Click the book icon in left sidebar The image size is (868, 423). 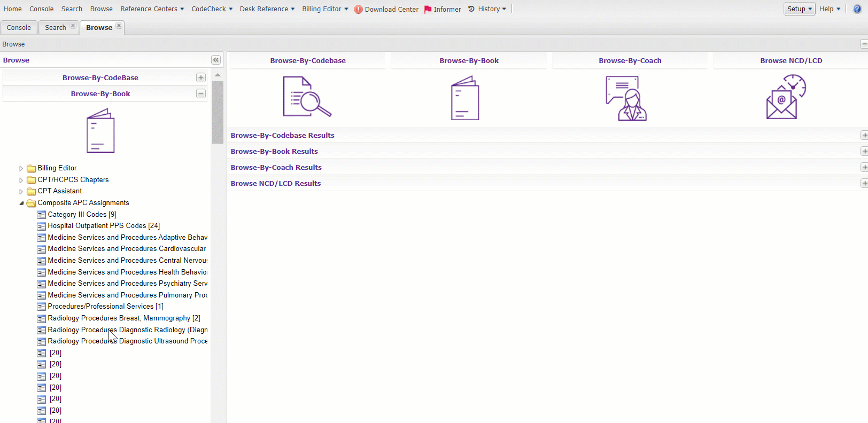(100, 131)
